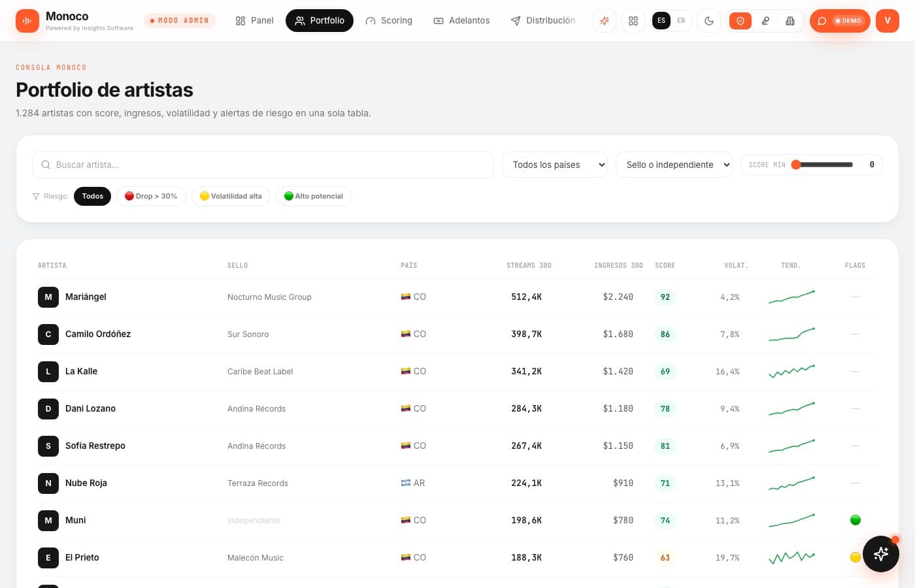Click the Riesgo filter funnel icon
This screenshot has height=588, width=915.
(36, 196)
